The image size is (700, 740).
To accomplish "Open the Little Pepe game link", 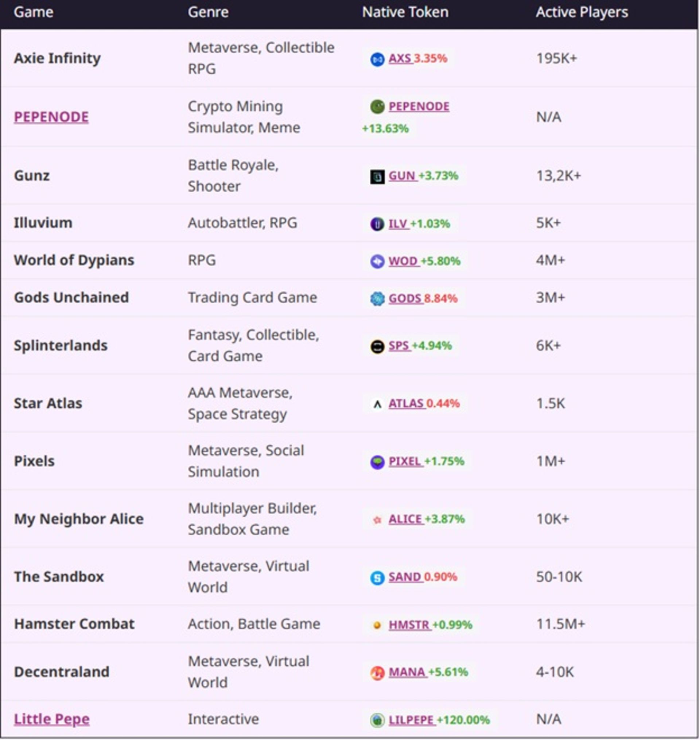I will click(51, 719).
